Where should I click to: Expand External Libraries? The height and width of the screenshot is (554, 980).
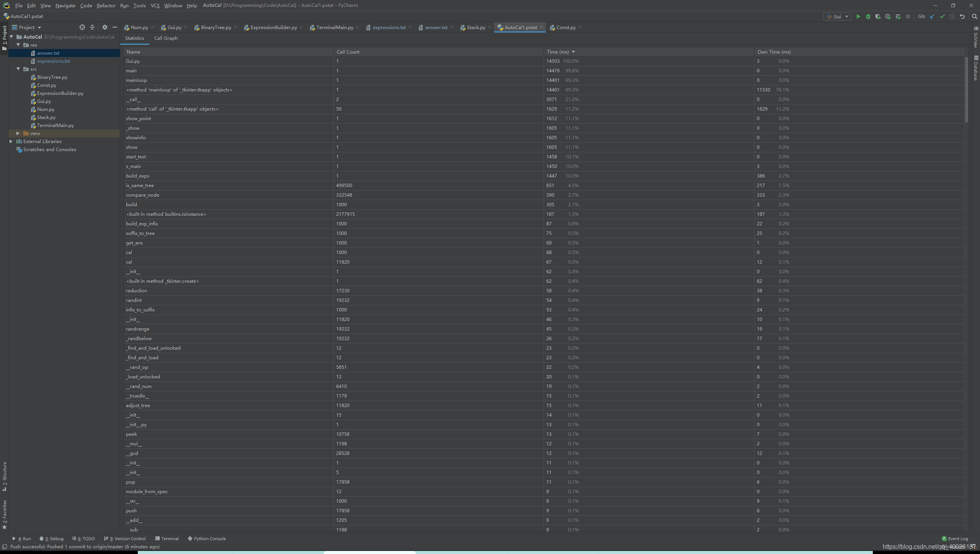click(x=11, y=141)
